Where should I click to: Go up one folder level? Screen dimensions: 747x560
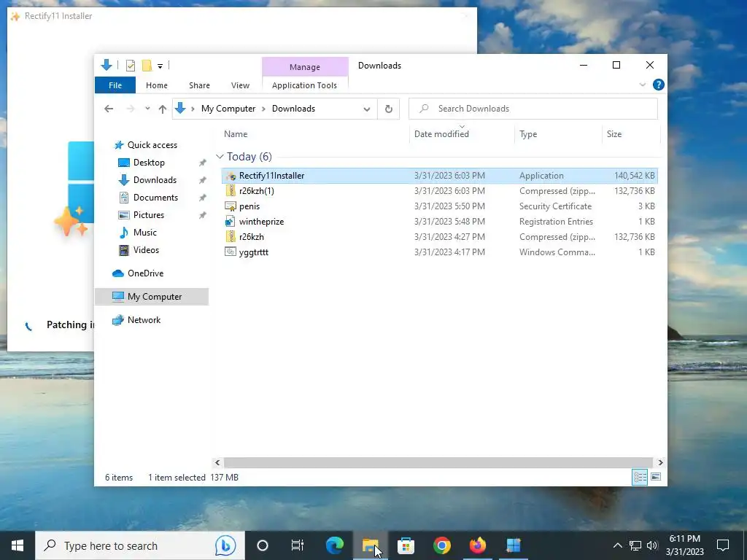(x=163, y=109)
